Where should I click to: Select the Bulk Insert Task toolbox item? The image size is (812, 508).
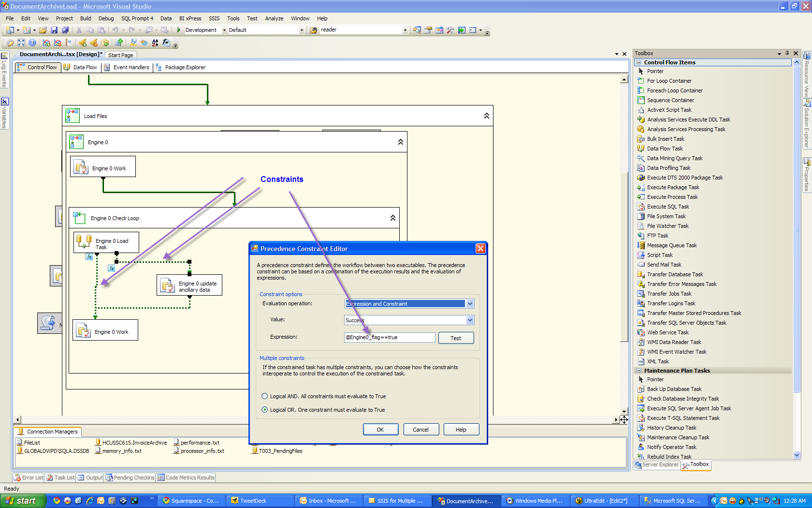(666, 139)
